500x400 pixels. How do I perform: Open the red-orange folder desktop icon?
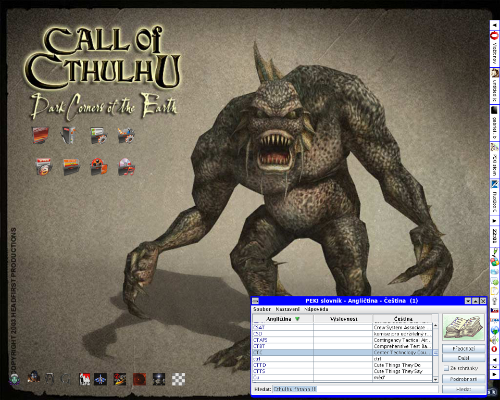pos(41,135)
